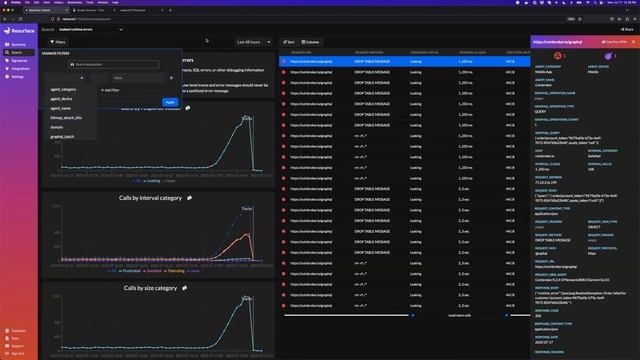The width and height of the screenshot is (640, 360).
Task: Click the Leaking legend item on first chart
Action: (x=151, y=181)
